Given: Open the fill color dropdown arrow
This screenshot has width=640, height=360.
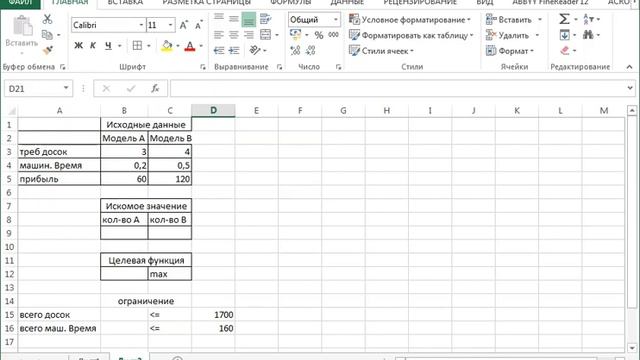Looking at the screenshot, I should [178, 46].
